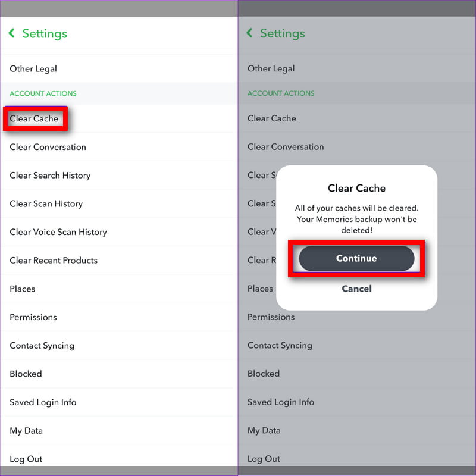Screen dimensions: 476x476
Task: Select the highlighted Clear Cache option in left panel
Action: coord(35,118)
